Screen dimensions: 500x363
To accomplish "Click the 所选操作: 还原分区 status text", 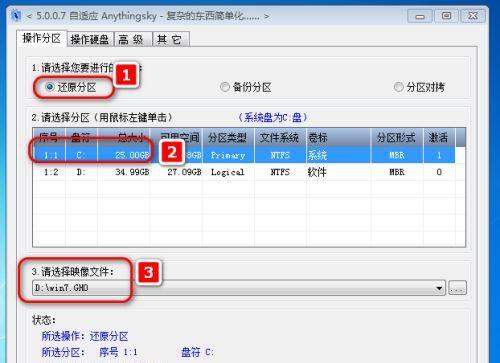I will coord(85,336).
